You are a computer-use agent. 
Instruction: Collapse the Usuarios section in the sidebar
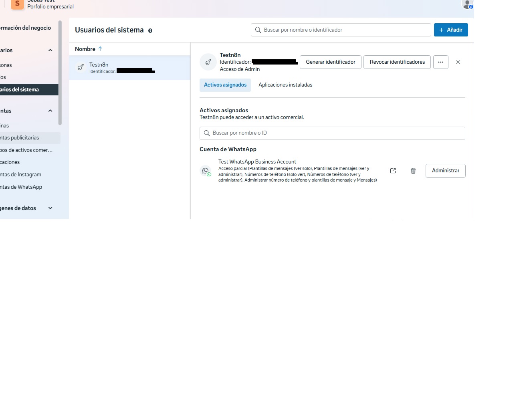click(50, 50)
